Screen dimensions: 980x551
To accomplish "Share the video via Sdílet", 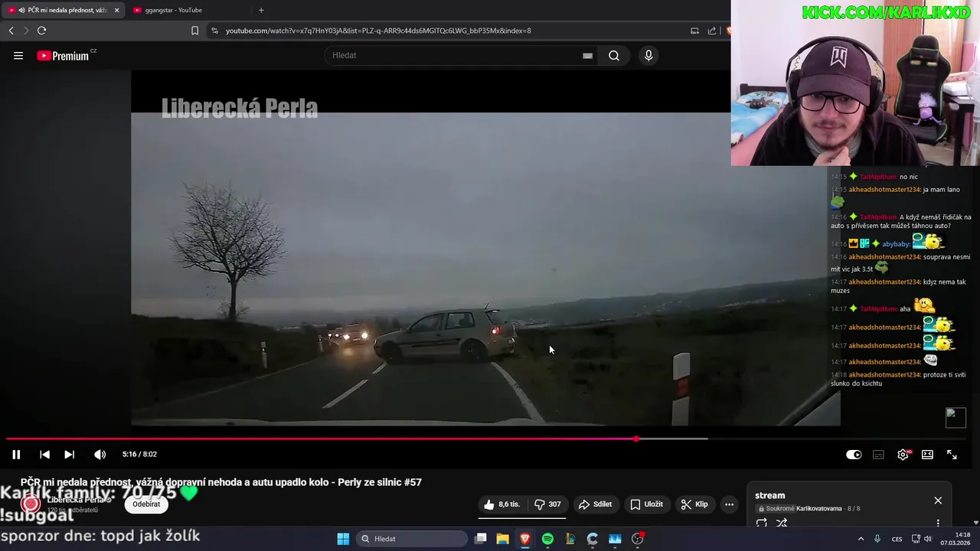I will pyautogui.click(x=596, y=504).
